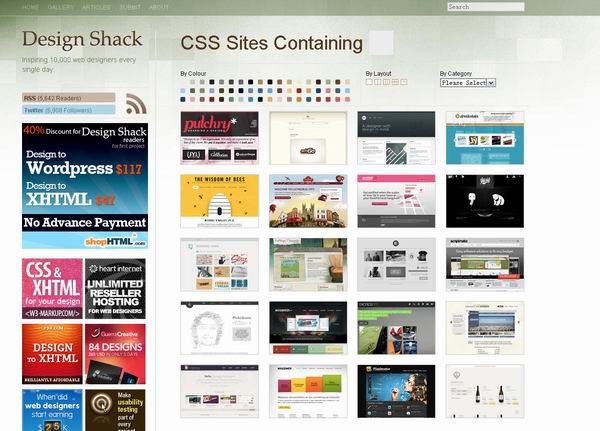Open the shopHTML discount banner ad

point(84,186)
